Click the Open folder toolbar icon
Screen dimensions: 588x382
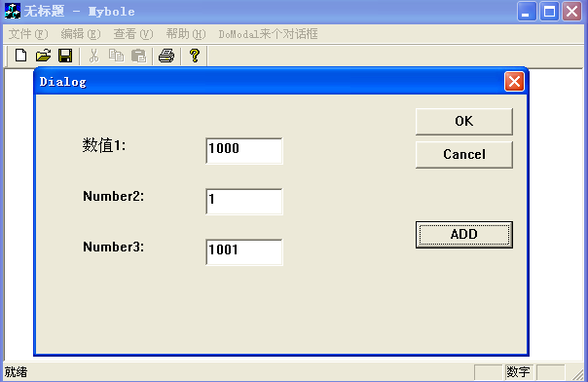point(43,56)
